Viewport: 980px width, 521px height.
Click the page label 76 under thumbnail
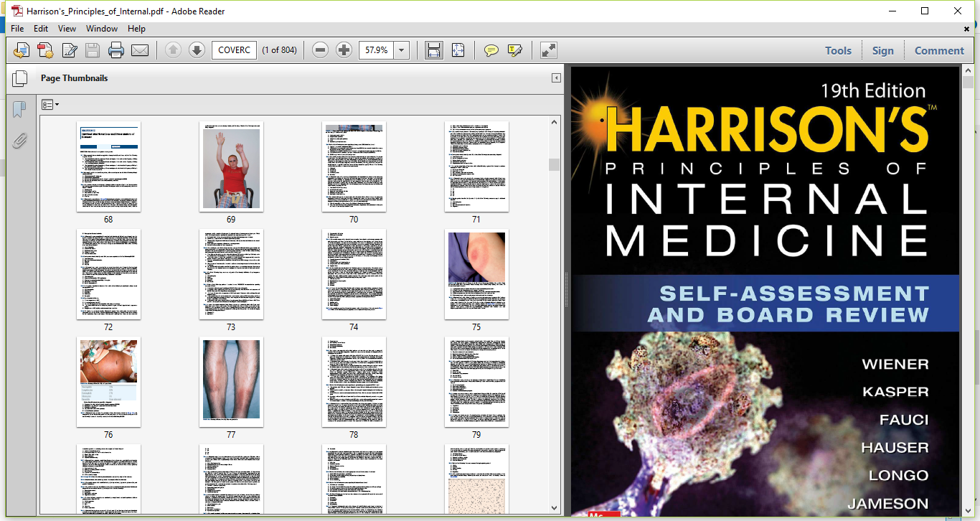tap(108, 435)
